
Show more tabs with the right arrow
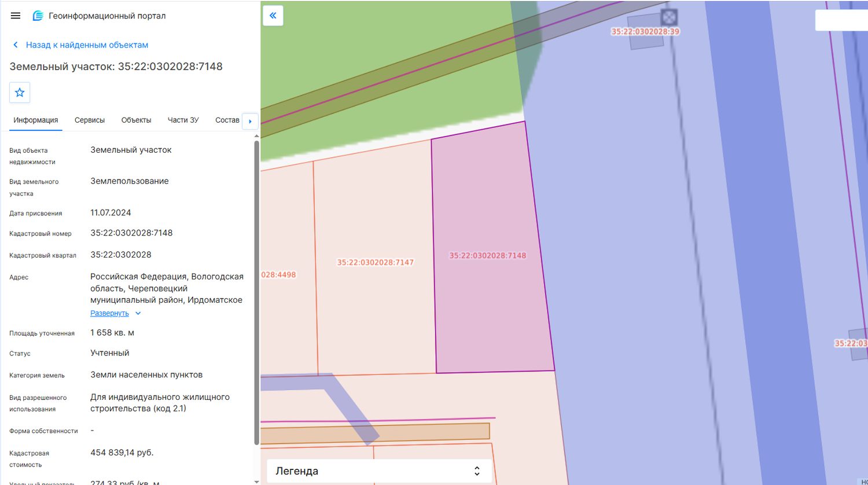pyautogui.click(x=250, y=121)
